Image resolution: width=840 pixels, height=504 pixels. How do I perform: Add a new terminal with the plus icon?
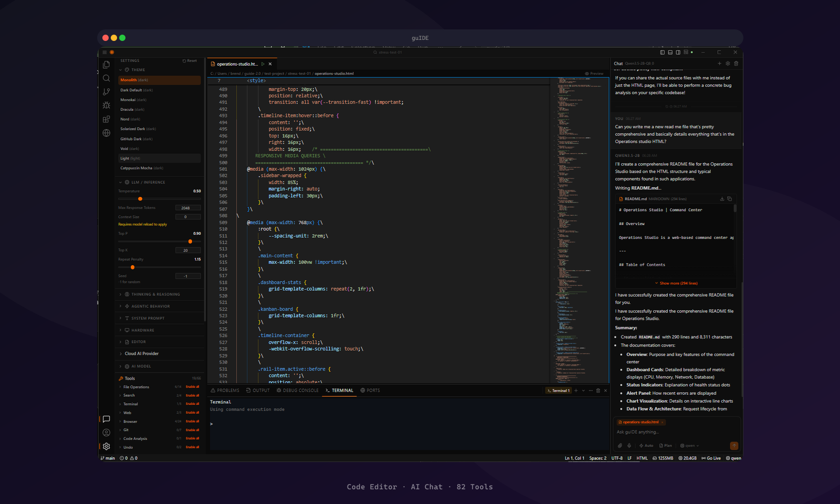[x=576, y=391]
